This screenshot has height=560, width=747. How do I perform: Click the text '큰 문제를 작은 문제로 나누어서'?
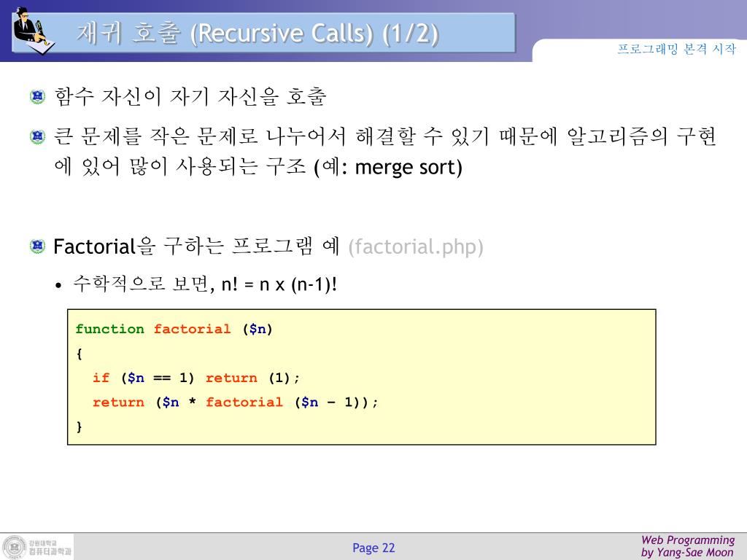point(200,136)
